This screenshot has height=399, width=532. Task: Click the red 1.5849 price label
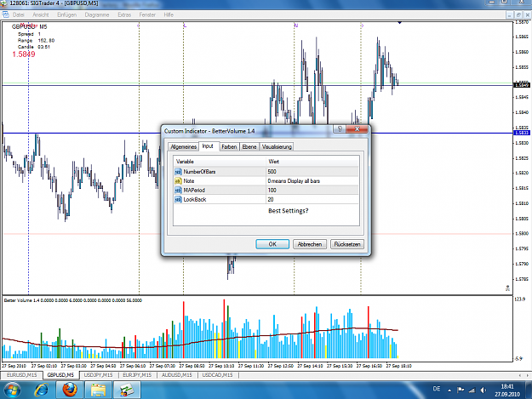click(x=24, y=54)
